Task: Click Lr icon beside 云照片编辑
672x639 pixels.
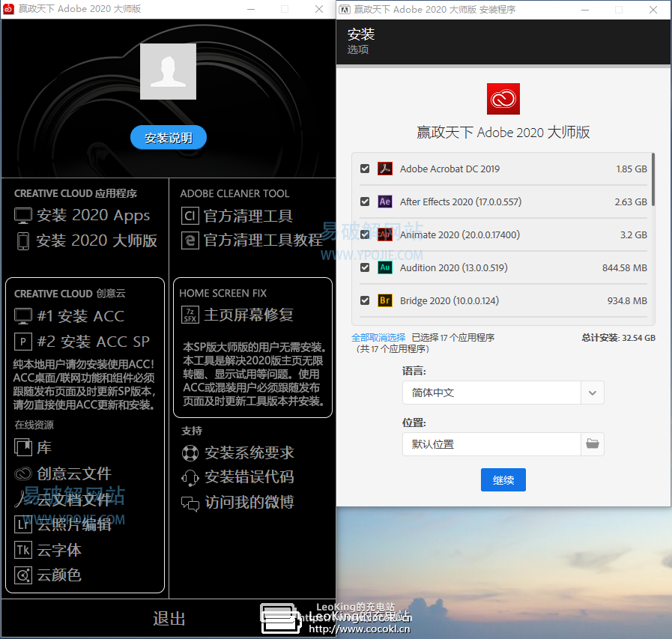Action: [23, 524]
